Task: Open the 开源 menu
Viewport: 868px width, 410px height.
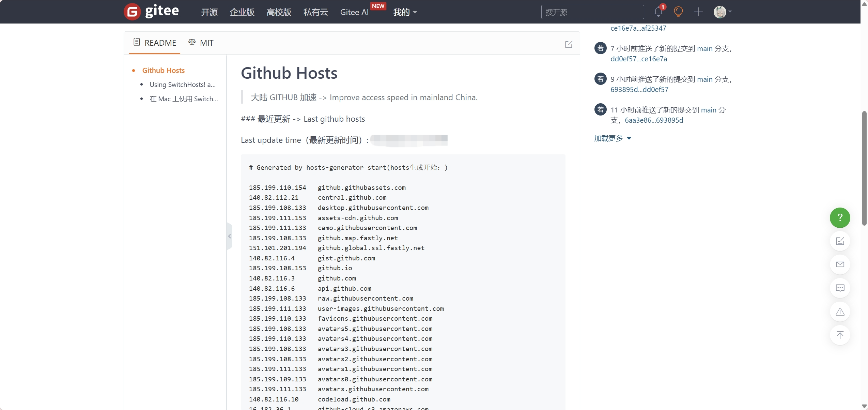Action: pyautogui.click(x=209, y=12)
